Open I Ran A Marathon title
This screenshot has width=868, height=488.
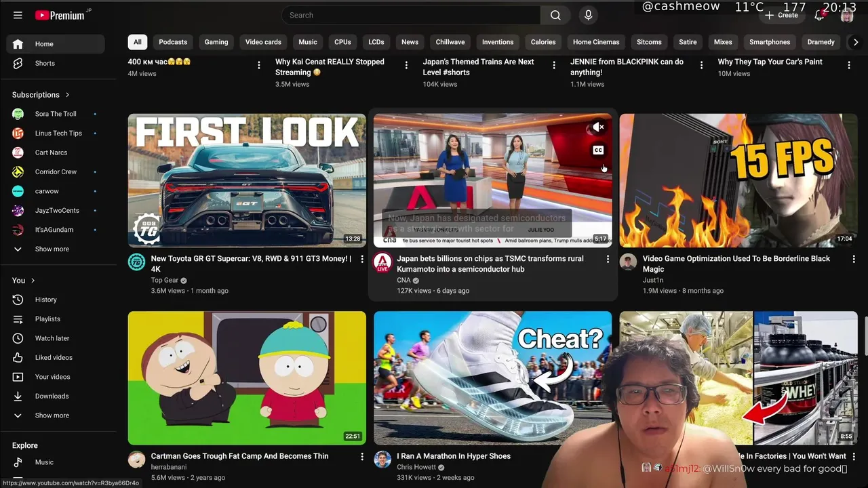point(454,456)
